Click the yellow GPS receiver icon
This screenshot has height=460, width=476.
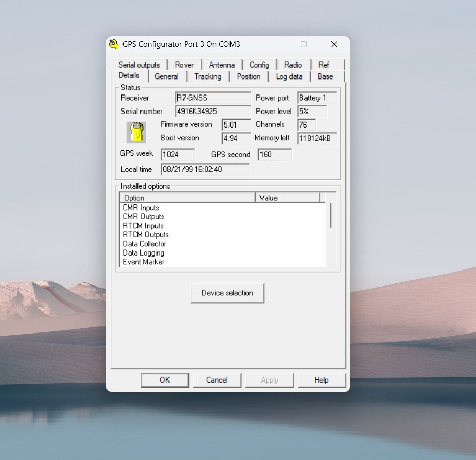[x=136, y=132]
